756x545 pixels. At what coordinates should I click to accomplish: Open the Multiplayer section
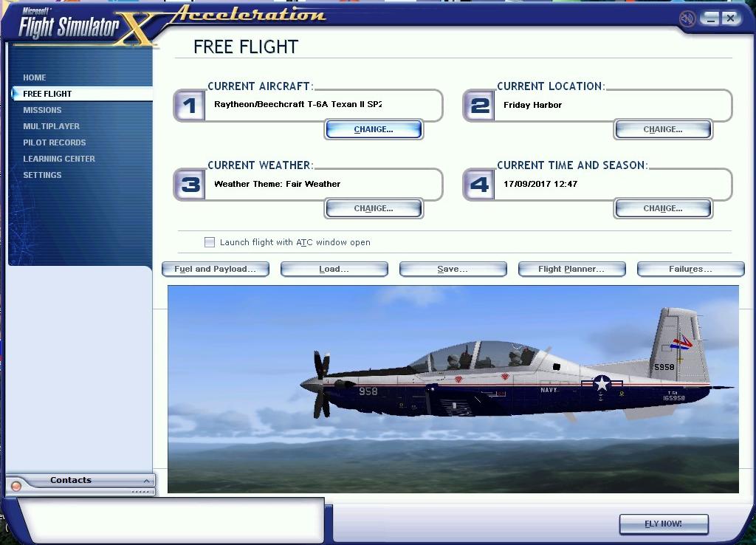tap(52, 126)
